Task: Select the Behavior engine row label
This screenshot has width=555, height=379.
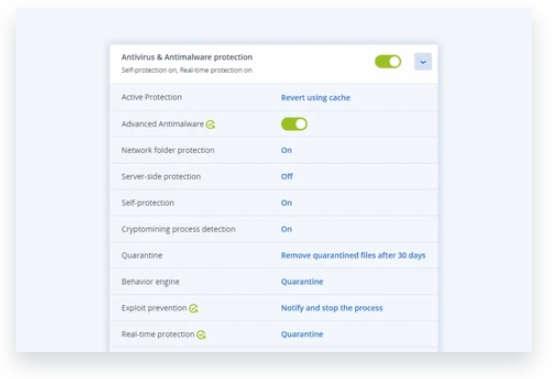Action: pyautogui.click(x=150, y=282)
